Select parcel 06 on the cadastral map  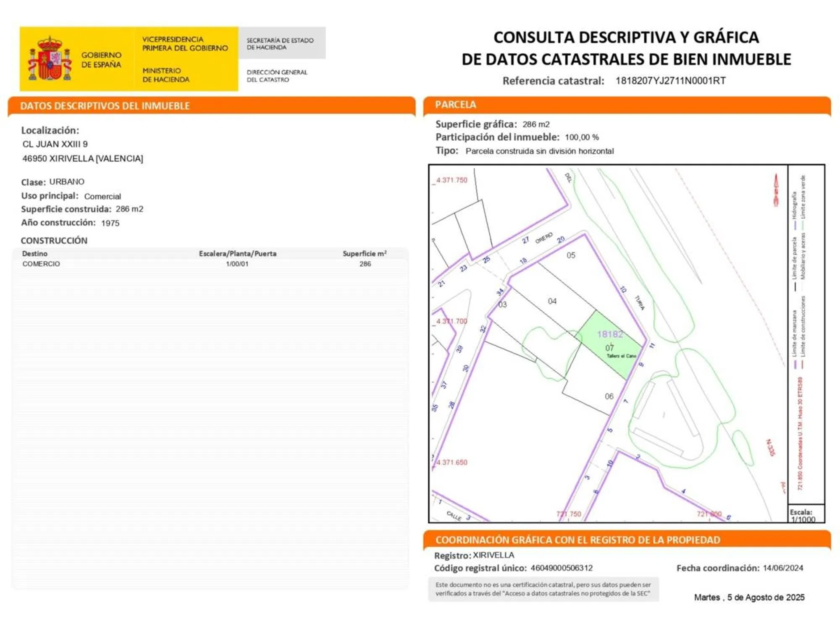click(x=609, y=396)
